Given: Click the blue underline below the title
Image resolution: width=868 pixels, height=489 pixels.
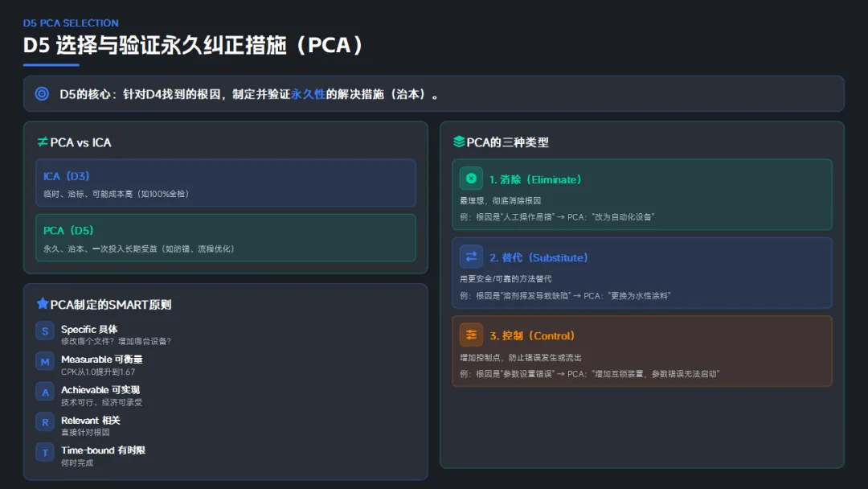Looking at the screenshot, I should (x=51, y=65).
